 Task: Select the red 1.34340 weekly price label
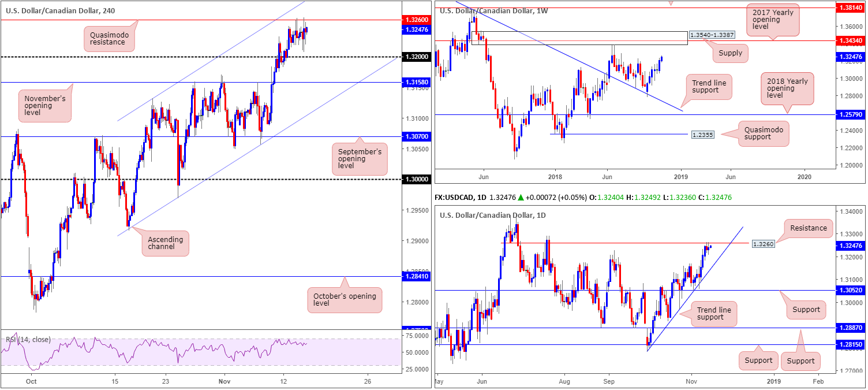(x=851, y=40)
